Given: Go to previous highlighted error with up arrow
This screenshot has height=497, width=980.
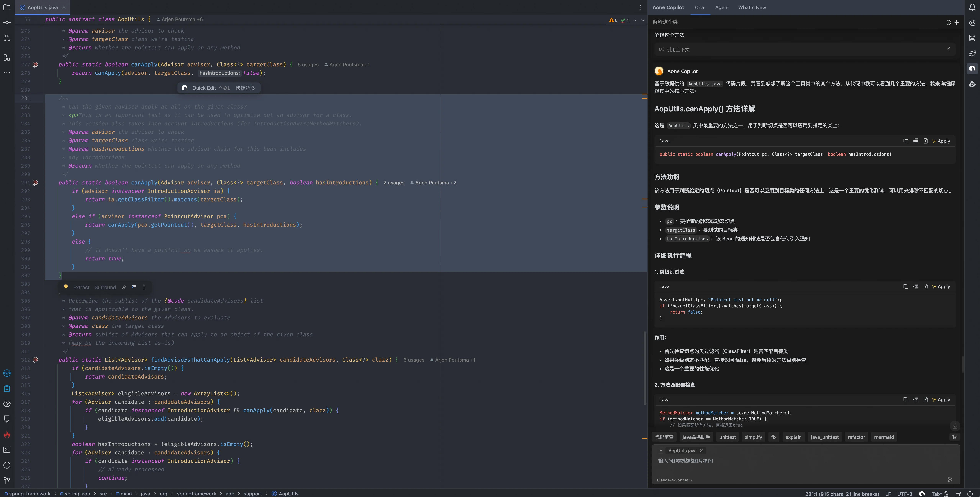Looking at the screenshot, I should (635, 21).
